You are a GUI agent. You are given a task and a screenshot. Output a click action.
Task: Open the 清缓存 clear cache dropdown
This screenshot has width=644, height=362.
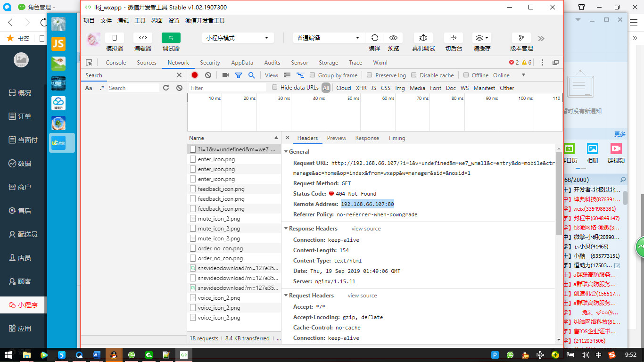(x=482, y=38)
